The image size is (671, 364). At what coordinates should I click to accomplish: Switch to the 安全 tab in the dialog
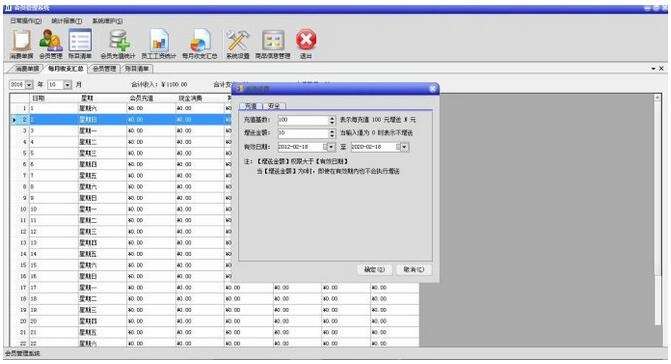click(273, 106)
